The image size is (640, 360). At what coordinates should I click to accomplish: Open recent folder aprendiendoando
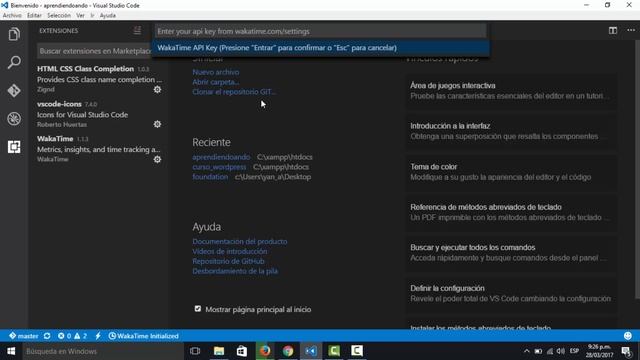(x=221, y=157)
